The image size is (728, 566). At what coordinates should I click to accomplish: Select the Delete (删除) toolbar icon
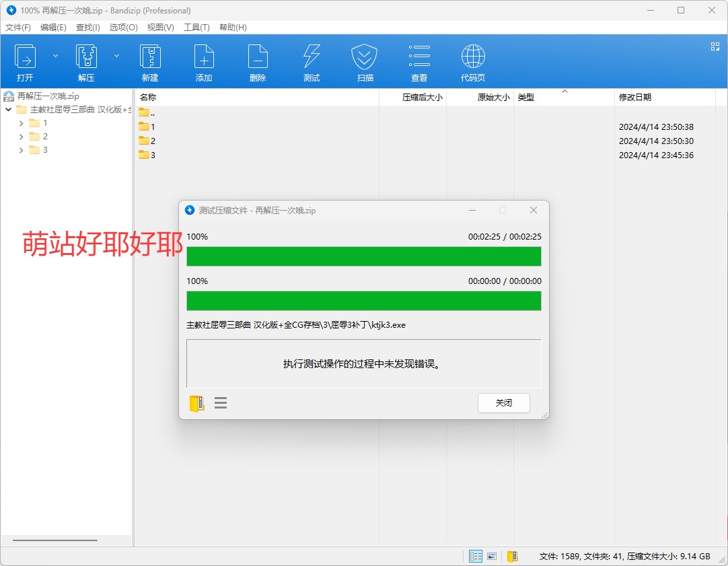tap(257, 61)
